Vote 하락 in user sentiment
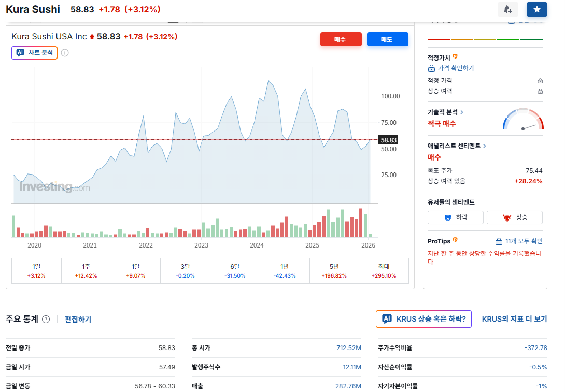Screen dimensions: 565x392 (456, 217)
